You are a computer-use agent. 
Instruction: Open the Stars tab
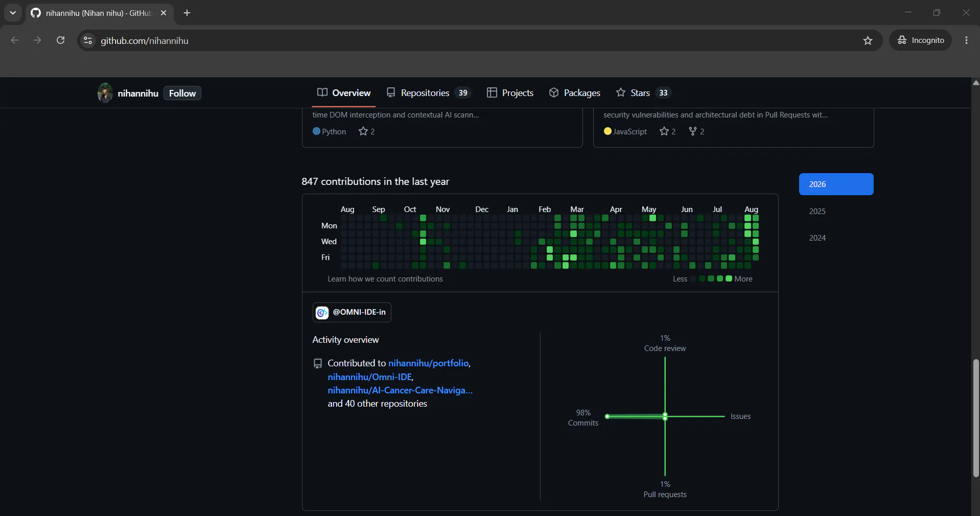pos(643,93)
